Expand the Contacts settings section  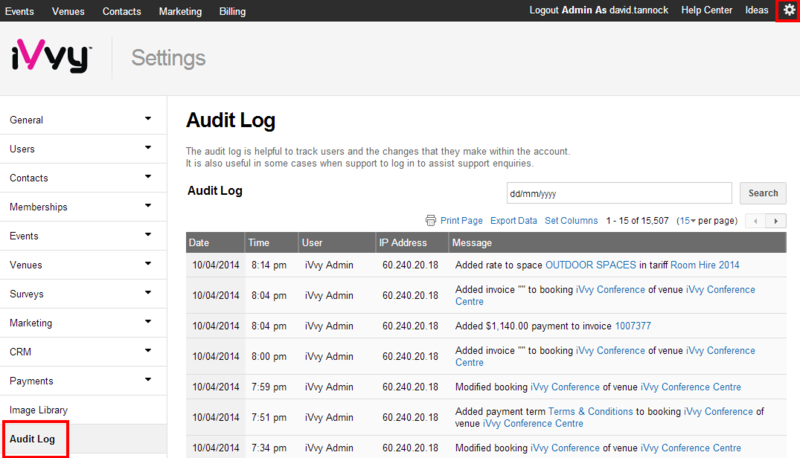84,178
